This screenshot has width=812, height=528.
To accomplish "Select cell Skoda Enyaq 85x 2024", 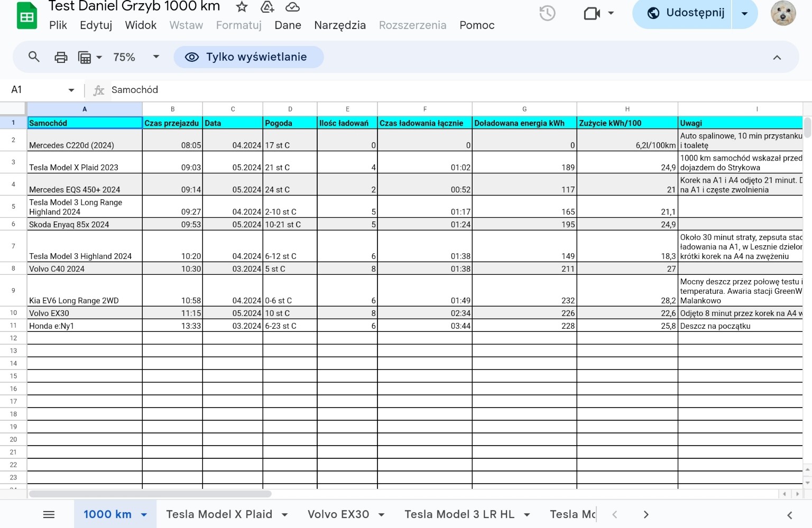I will point(85,224).
